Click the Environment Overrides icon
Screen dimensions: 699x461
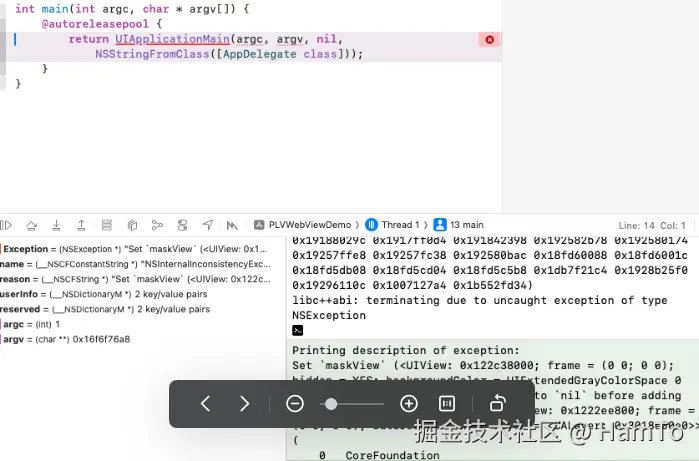coord(182,225)
